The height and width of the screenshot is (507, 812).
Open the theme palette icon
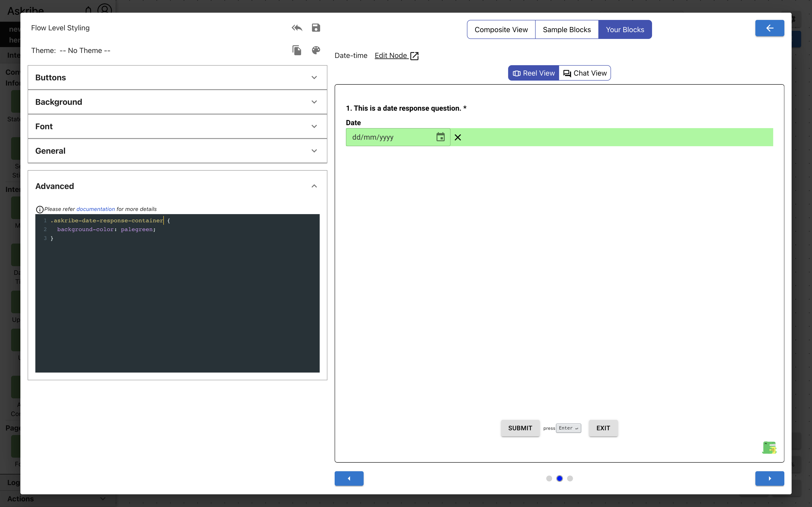coord(316,50)
